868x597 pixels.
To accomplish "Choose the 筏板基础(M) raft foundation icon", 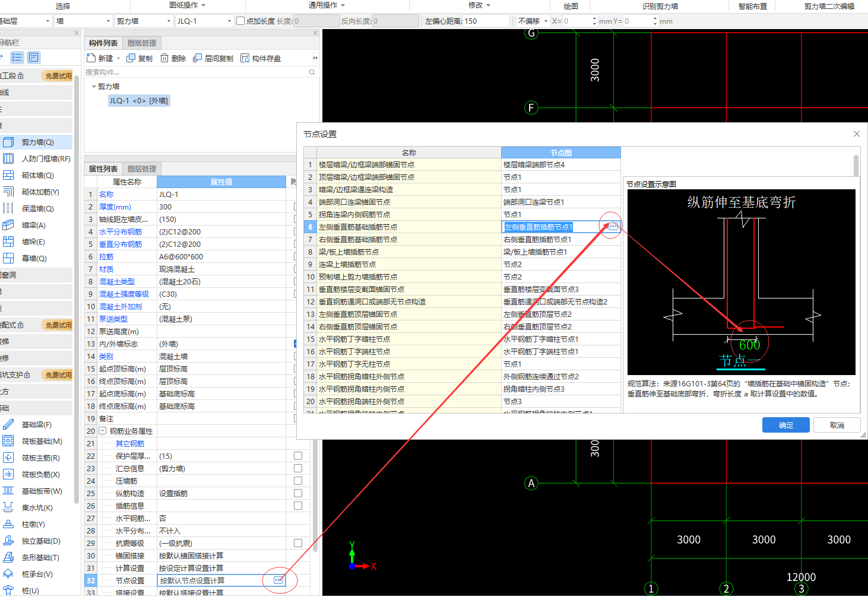I will coord(8,441).
